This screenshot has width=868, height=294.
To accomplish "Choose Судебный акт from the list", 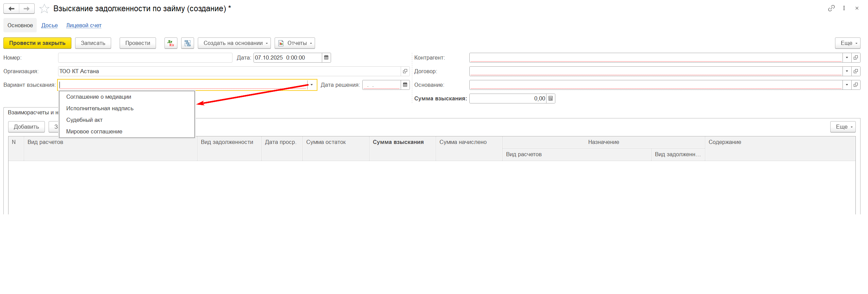I will point(127,120).
